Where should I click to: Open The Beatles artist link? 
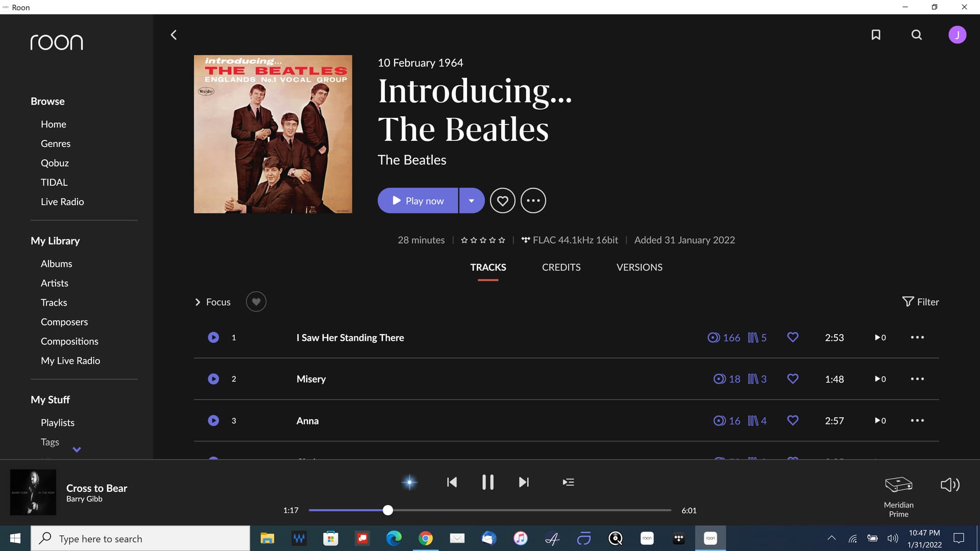click(x=412, y=160)
